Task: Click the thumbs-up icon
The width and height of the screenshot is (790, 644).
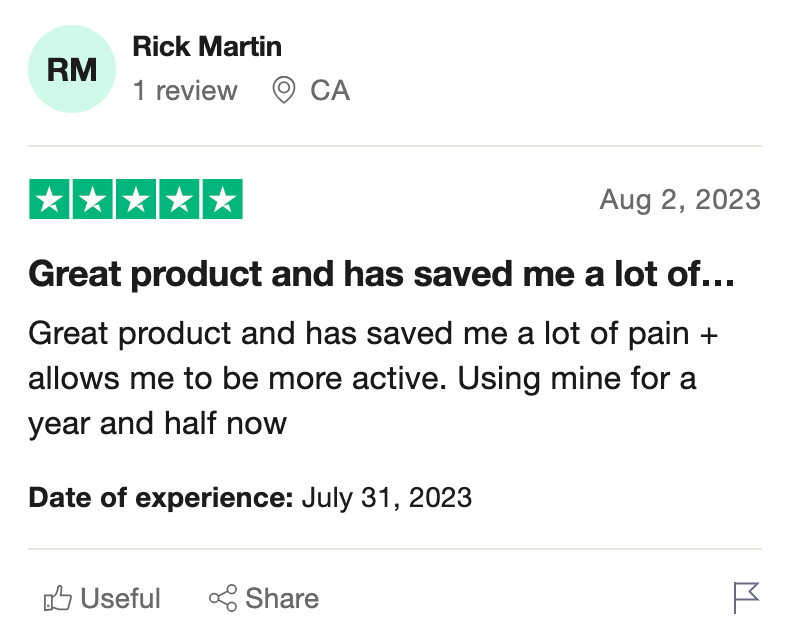Action: (58, 599)
